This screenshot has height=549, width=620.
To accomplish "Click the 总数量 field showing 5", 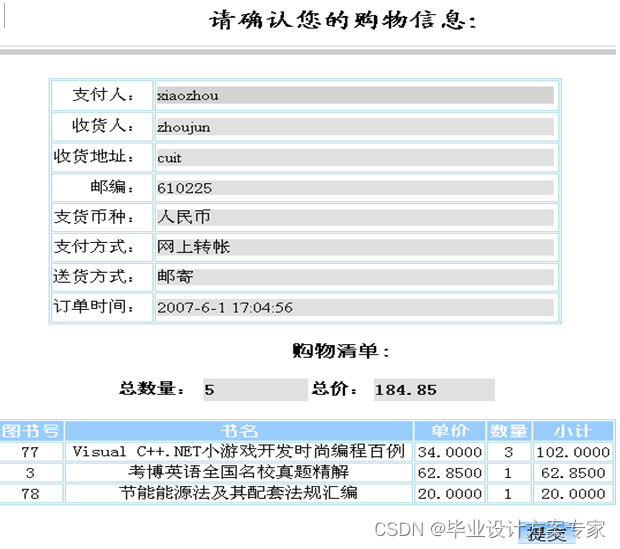I will click(255, 390).
